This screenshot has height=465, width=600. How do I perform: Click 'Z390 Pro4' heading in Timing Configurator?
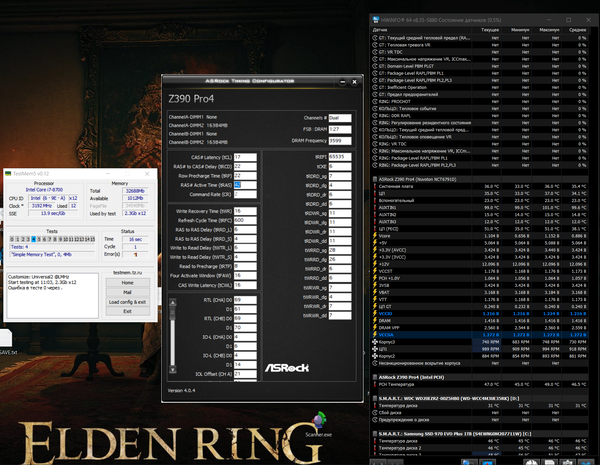191,99
